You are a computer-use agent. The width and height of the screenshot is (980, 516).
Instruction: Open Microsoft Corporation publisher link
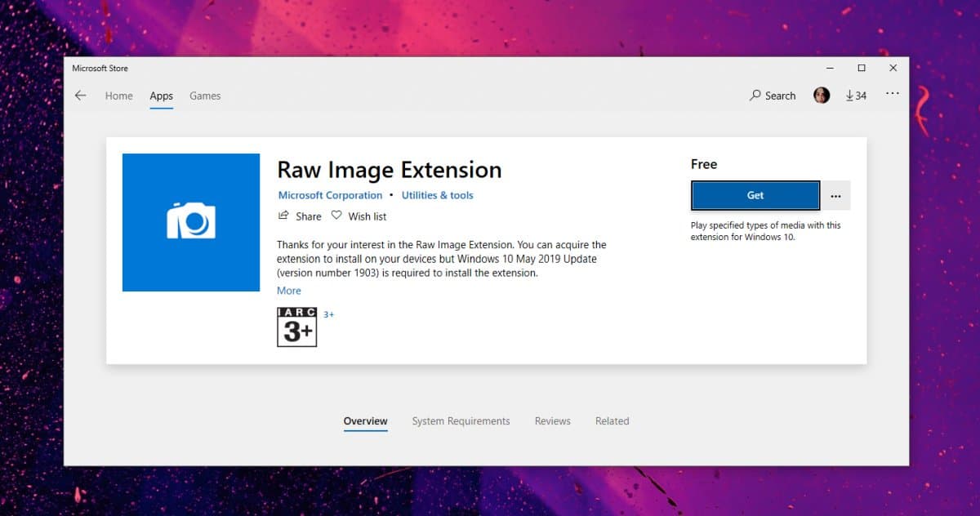tap(330, 195)
